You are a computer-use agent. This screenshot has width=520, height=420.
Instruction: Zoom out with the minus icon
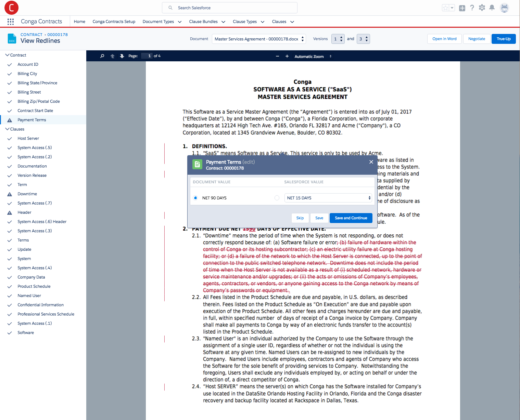tap(278, 56)
